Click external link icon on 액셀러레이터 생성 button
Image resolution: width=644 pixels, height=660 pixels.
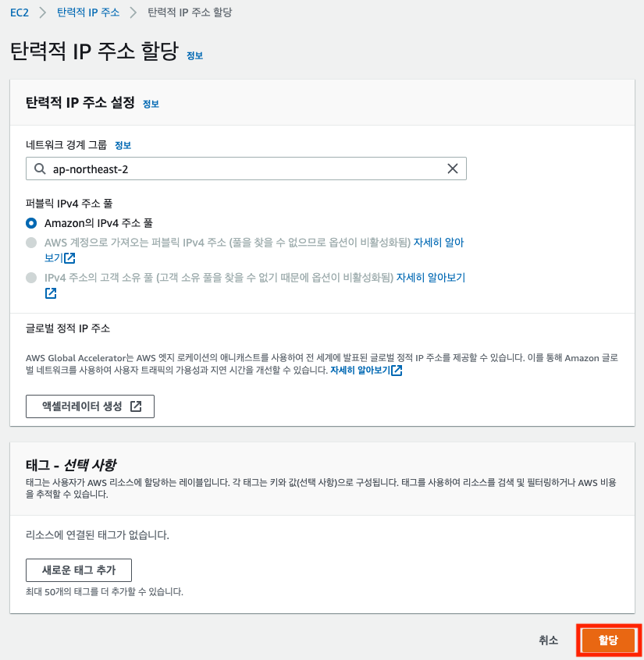[136, 406]
